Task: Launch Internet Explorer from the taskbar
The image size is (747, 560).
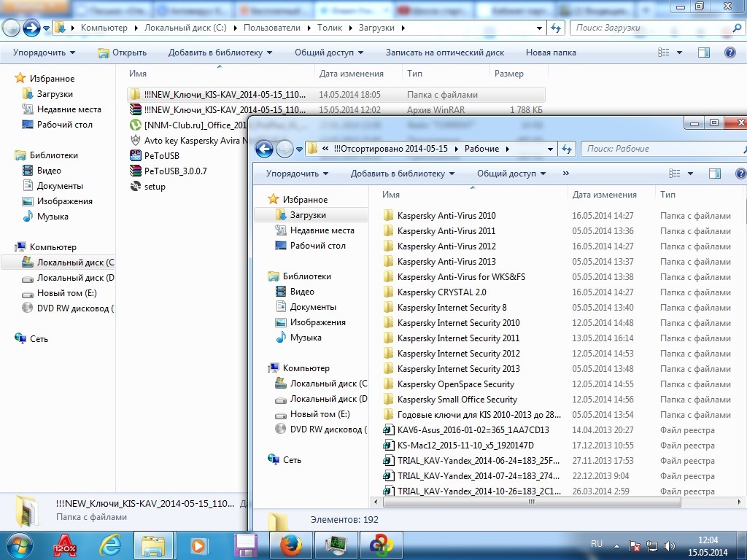Action: pyautogui.click(x=109, y=545)
